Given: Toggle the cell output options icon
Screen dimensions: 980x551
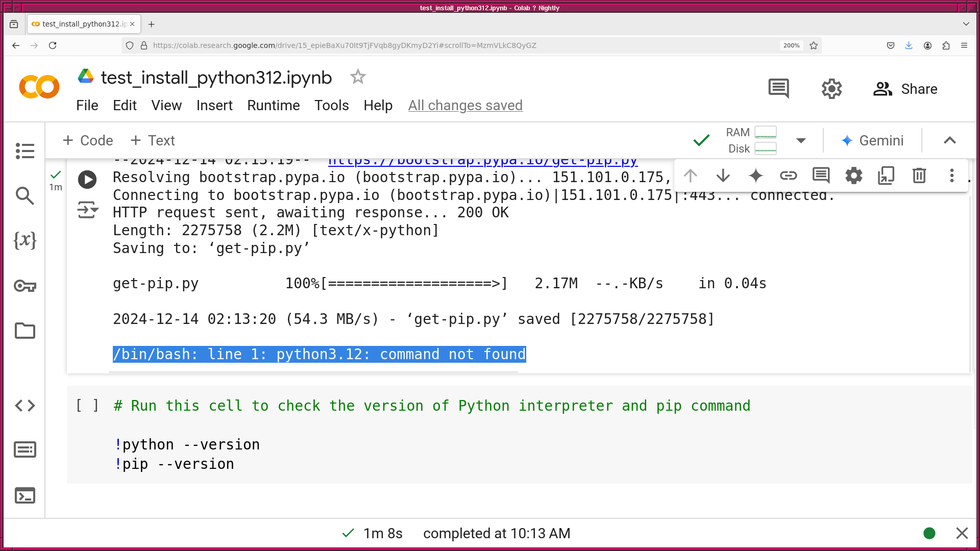Looking at the screenshot, I should tap(87, 210).
